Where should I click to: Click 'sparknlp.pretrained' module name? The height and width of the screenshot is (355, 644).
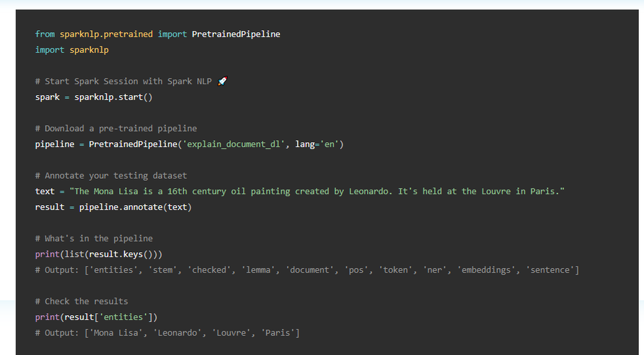click(106, 34)
